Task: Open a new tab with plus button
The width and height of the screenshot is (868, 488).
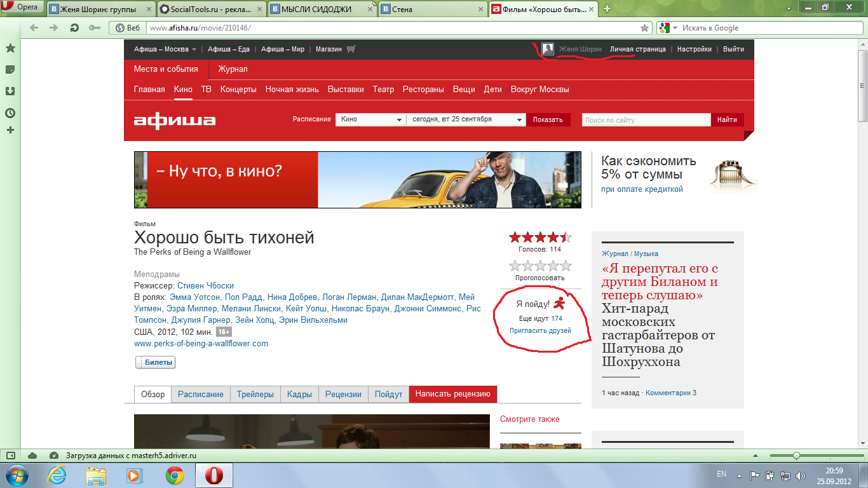Action: click(607, 9)
